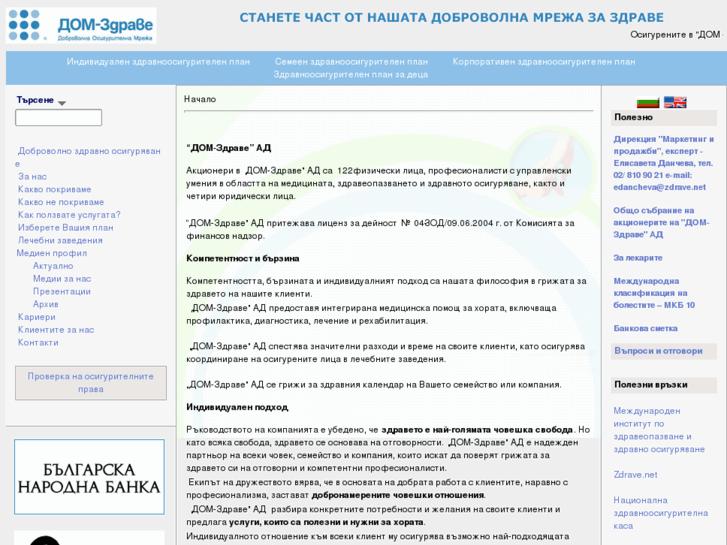Click the Полезни връзки section header
This screenshot has width=727, height=545.
664,385
